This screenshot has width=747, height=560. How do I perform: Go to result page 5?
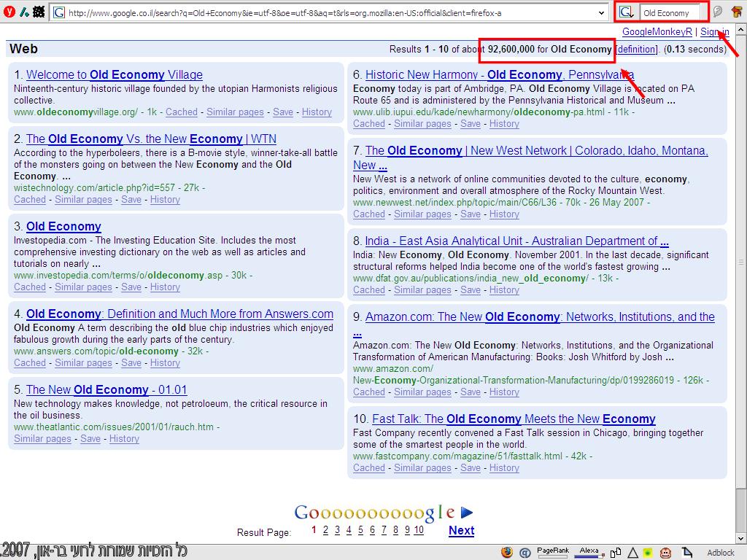pyautogui.click(x=360, y=530)
